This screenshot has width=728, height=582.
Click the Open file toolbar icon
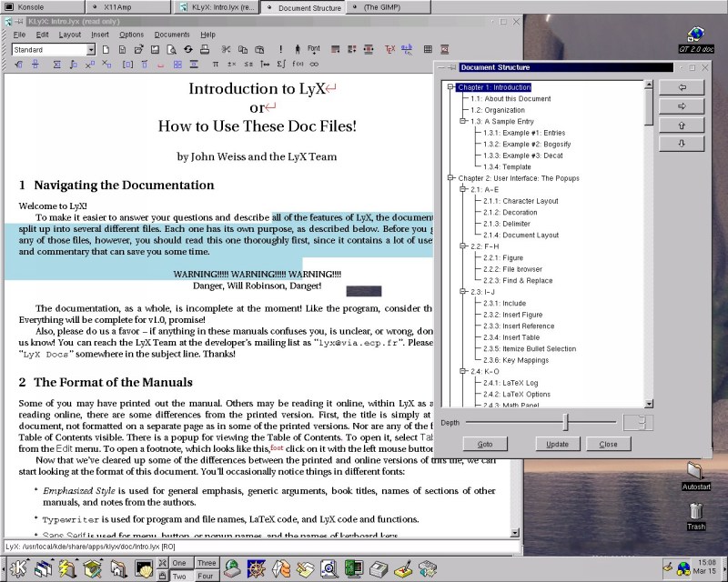(138, 49)
